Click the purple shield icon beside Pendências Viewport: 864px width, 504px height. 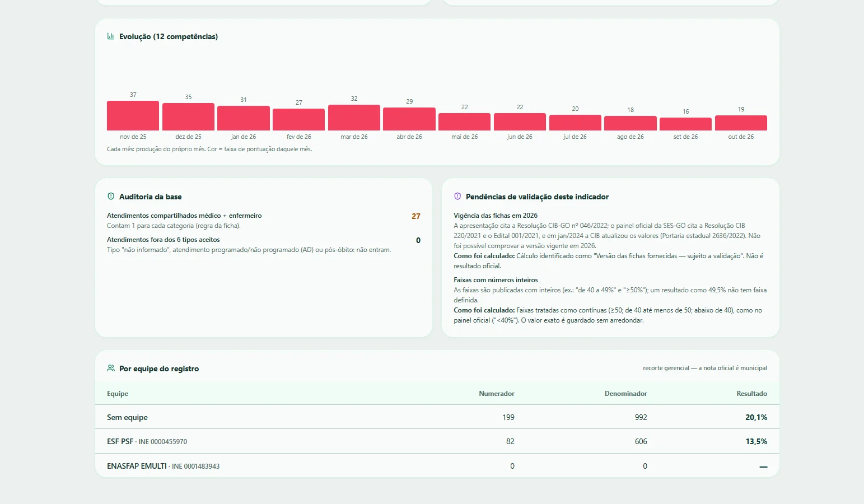pos(457,197)
